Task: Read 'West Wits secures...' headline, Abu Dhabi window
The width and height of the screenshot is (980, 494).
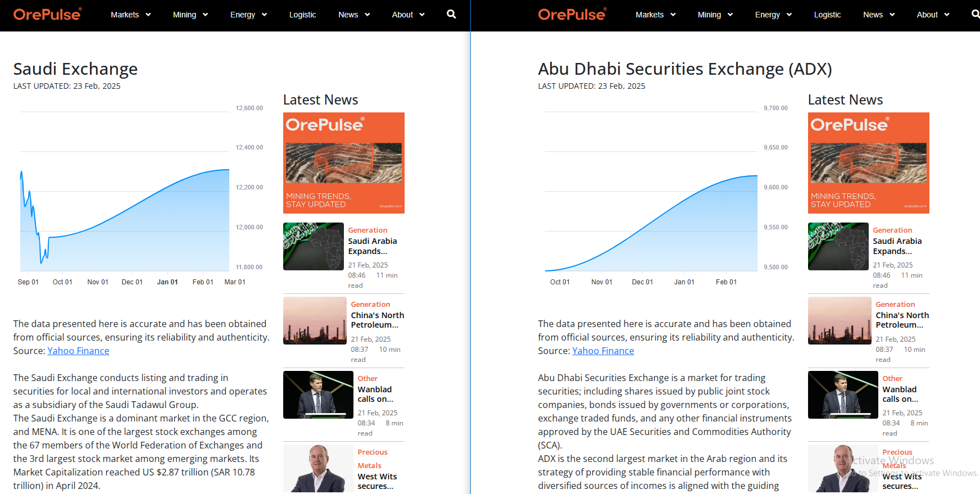Action: coord(902,481)
